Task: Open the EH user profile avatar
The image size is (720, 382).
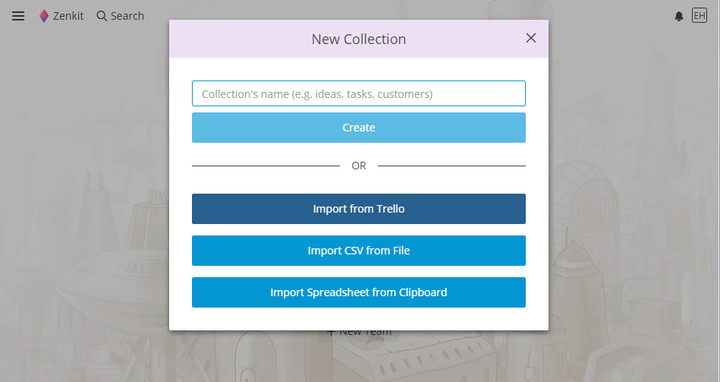Action: click(x=699, y=16)
